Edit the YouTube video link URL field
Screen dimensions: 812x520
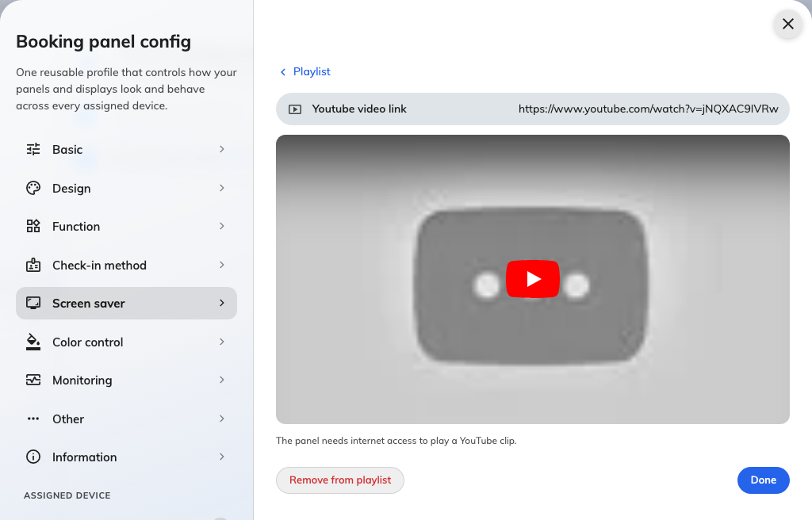(649, 109)
